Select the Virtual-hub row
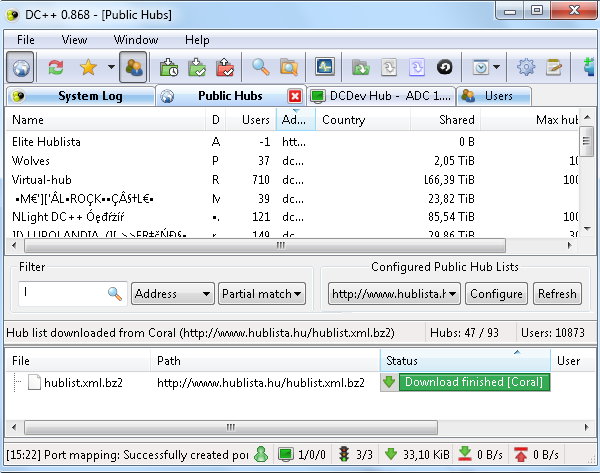Image resolution: width=600 pixels, height=473 pixels. [292, 180]
